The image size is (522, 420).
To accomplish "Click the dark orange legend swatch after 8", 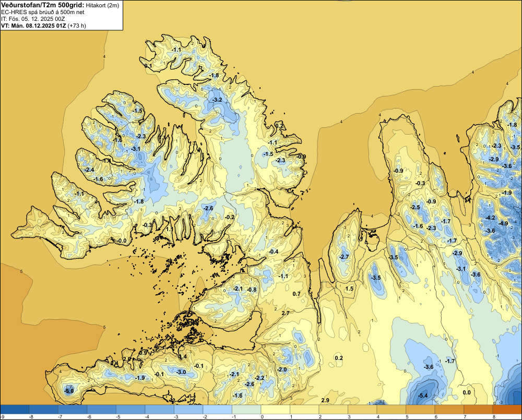I will point(507,409).
